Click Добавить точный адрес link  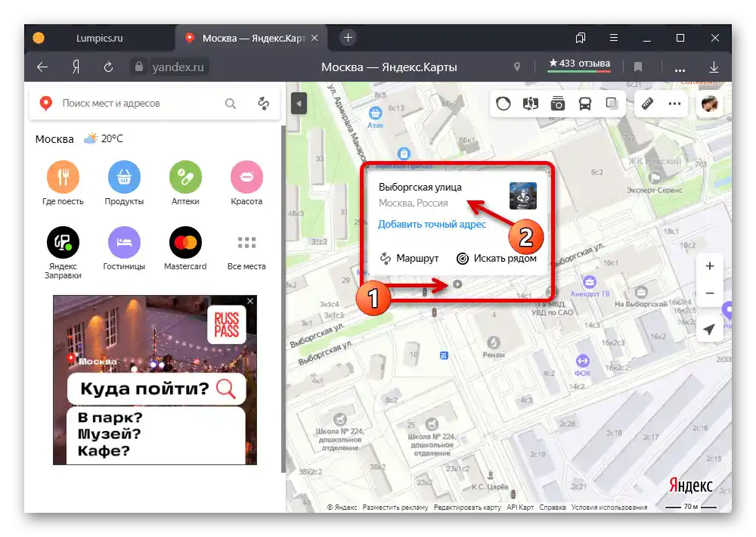[x=432, y=225]
